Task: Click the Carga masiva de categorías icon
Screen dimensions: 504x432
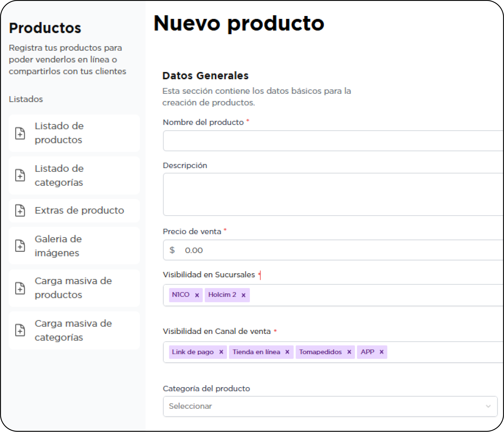Action: point(20,330)
